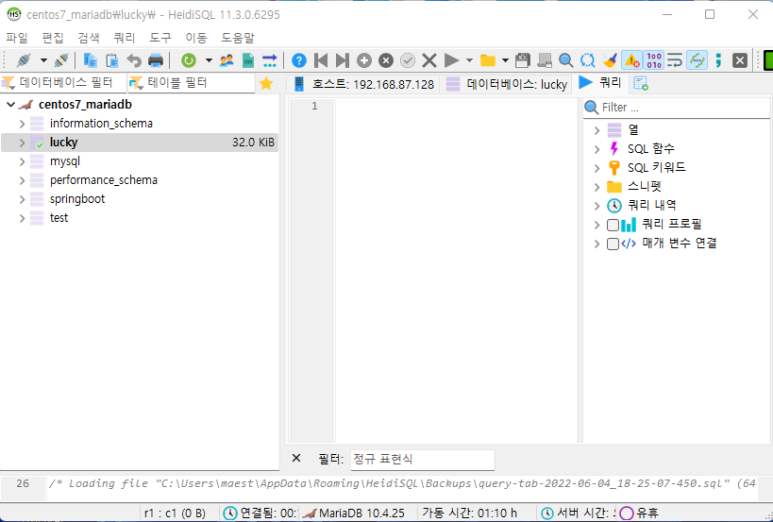Click the boxed X icon in toolbar
The height and width of the screenshot is (522, 773).
coord(740,61)
